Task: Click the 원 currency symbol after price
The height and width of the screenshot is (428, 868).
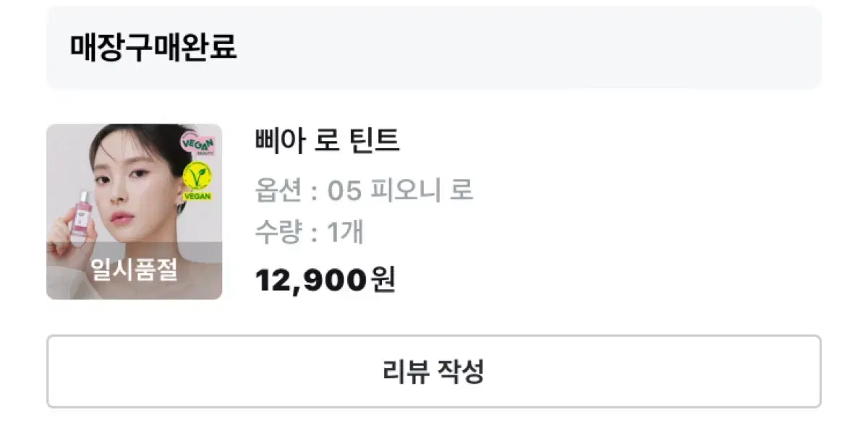Action: click(x=383, y=281)
